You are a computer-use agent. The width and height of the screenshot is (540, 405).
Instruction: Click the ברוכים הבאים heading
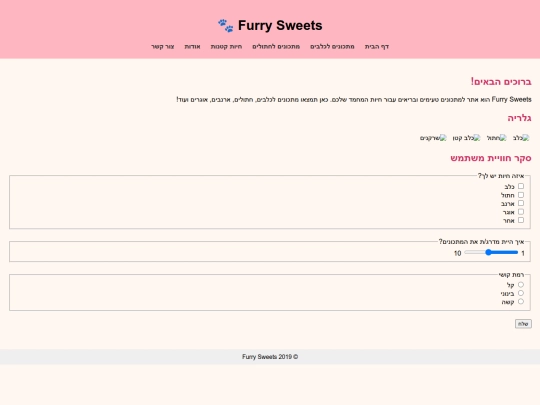[501, 82]
